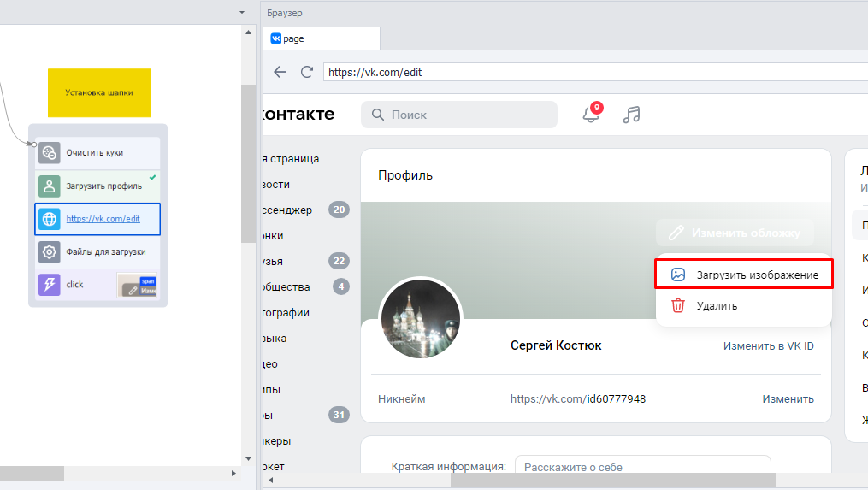Click the scenario panel scroll-right arrow
This screenshot has width=868, height=490.
233,474
